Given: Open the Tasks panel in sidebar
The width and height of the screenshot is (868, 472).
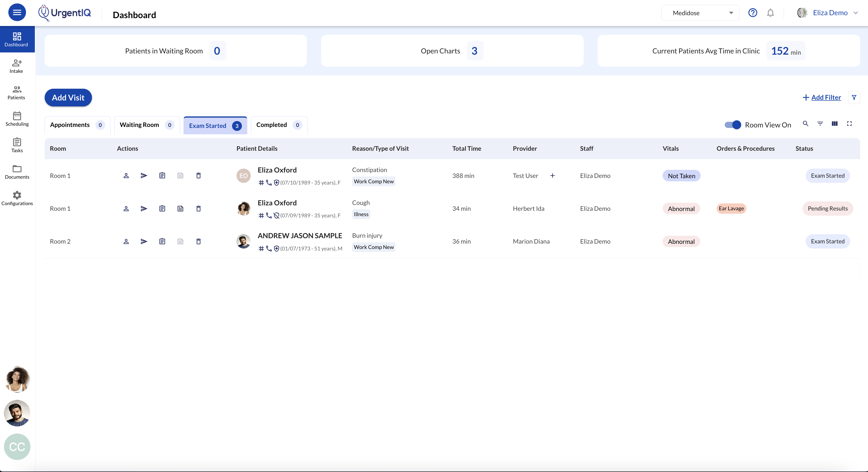Looking at the screenshot, I should (x=16, y=145).
